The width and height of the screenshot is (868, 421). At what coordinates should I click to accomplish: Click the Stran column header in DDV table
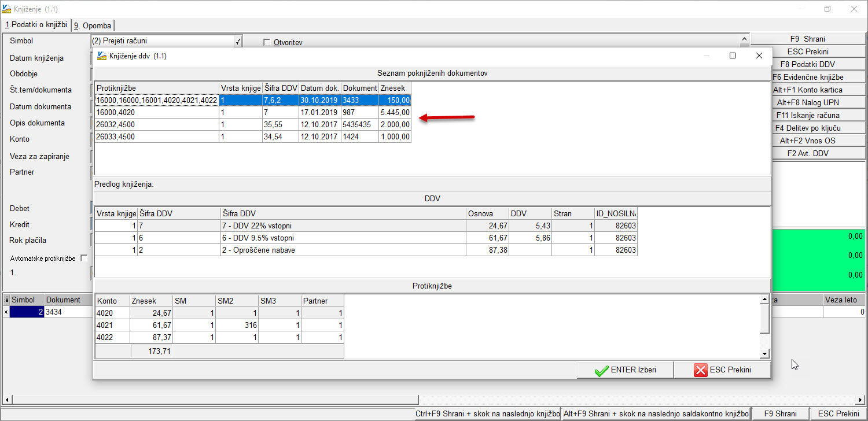[573, 213]
